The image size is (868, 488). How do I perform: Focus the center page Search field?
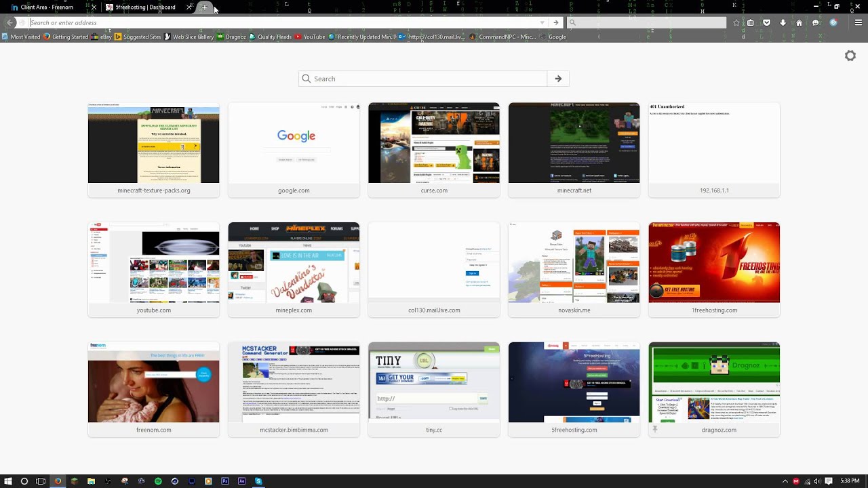coord(423,79)
